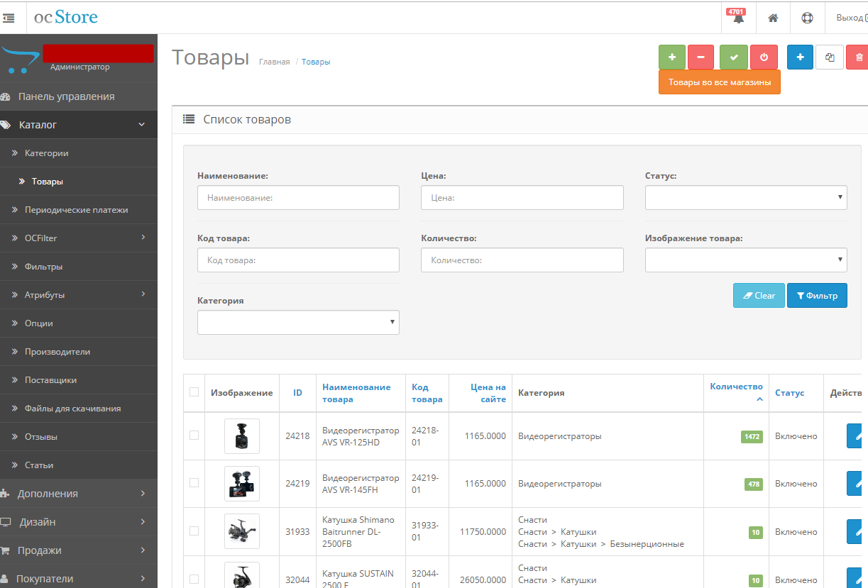This screenshot has width=868, height=588.
Task: Expand Атрибуты submenu in sidebar
Action: tap(143, 294)
